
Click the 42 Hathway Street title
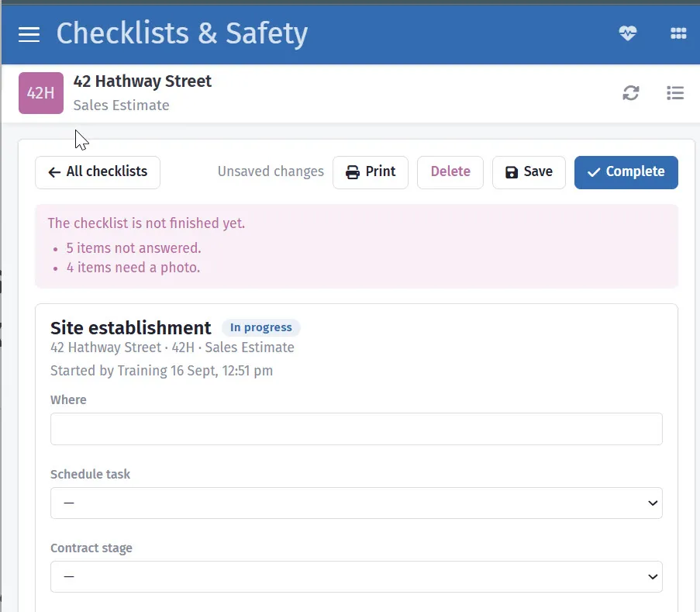coord(143,81)
